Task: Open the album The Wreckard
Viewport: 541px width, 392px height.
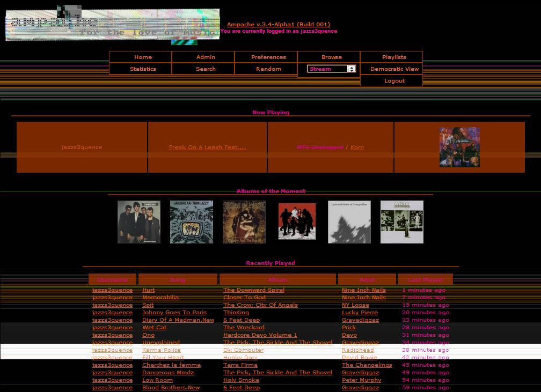Action: pos(244,328)
